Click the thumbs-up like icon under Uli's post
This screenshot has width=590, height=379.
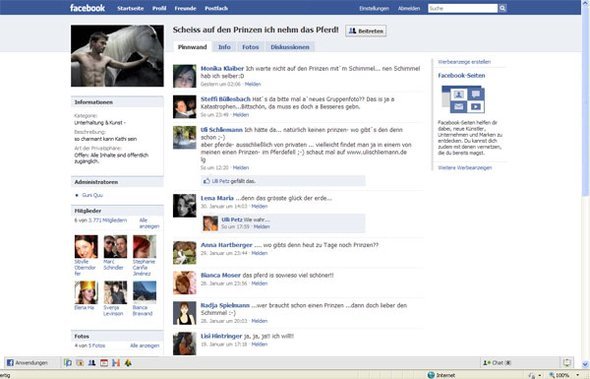point(207,181)
